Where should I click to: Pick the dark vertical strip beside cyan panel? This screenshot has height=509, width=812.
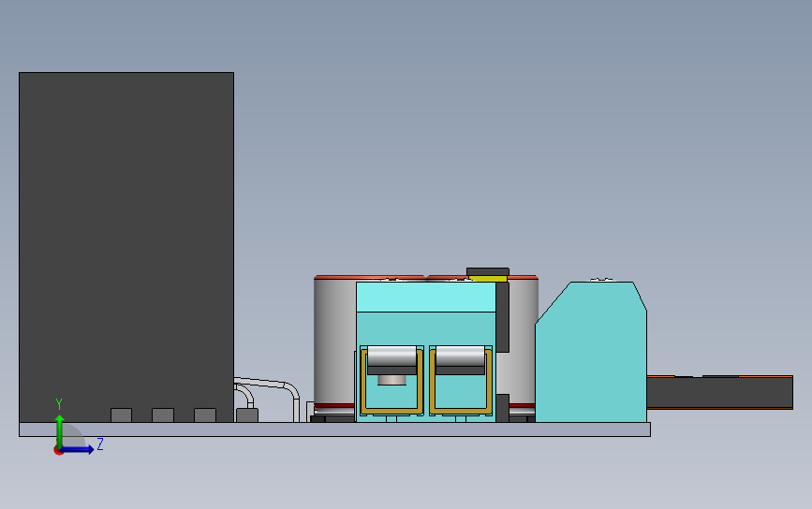tap(502, 317)
